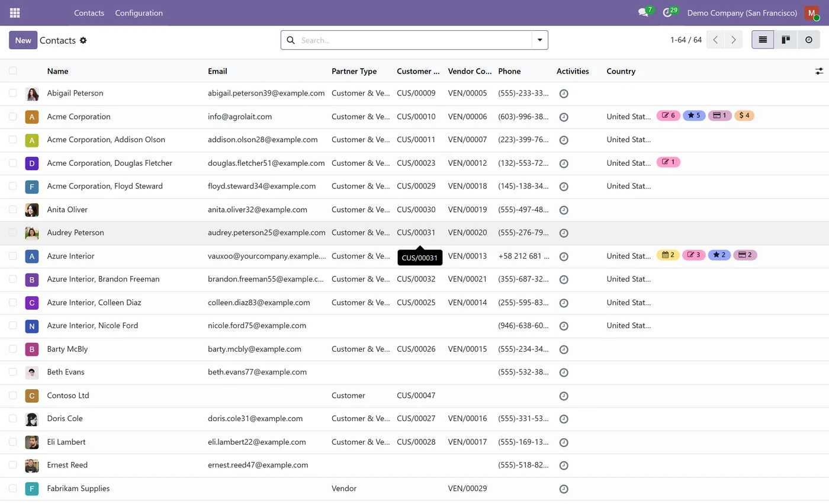This screenshot has height=504, width=829.
Task: Open the Contacts menu
Action: (x=89, y=12)
